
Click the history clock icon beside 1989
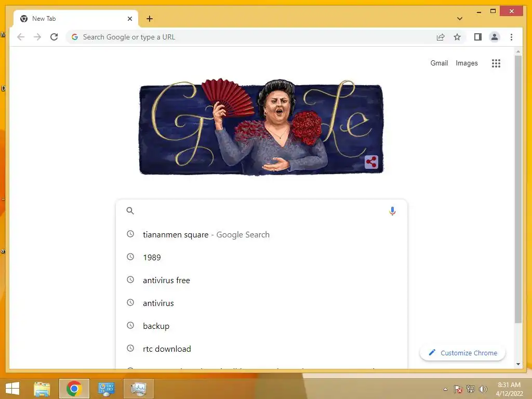coord(130,257)
